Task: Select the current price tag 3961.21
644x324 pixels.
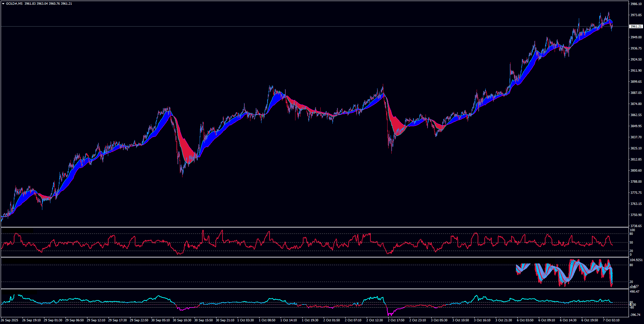Action: (x=636, y=26)
